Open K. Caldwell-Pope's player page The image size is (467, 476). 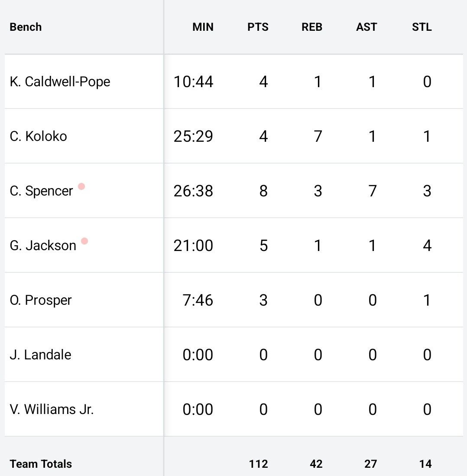click(60, 82)
